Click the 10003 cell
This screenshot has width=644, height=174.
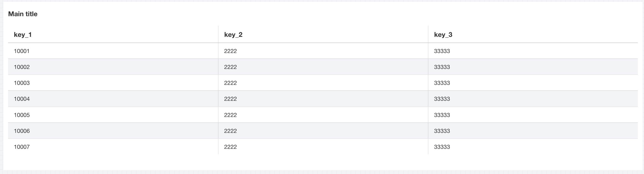(22, 83)
